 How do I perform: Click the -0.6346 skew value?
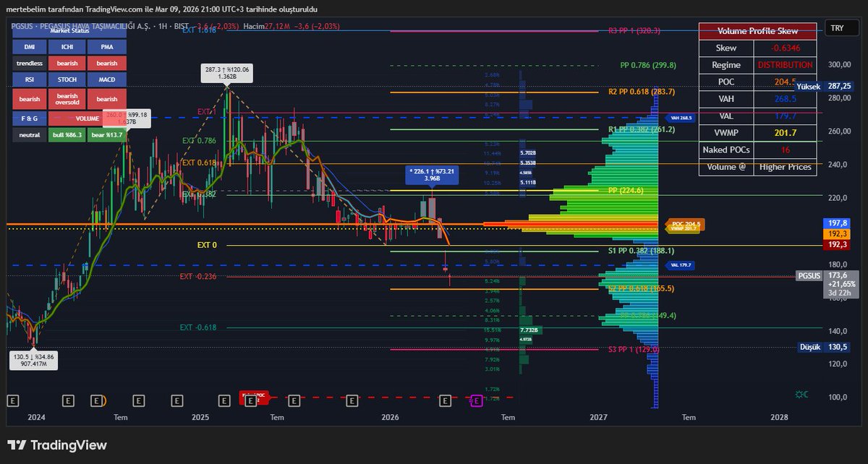785,48
